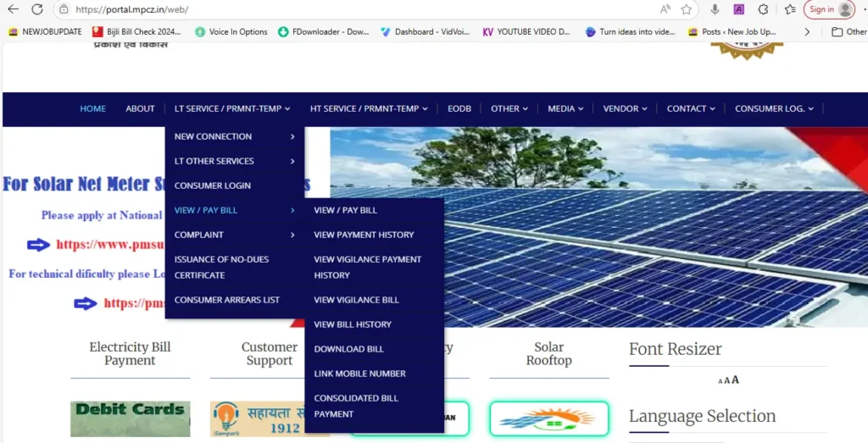Click the Electricity Bill Payment heading
The image size is (868, 443).
(130, 353)
